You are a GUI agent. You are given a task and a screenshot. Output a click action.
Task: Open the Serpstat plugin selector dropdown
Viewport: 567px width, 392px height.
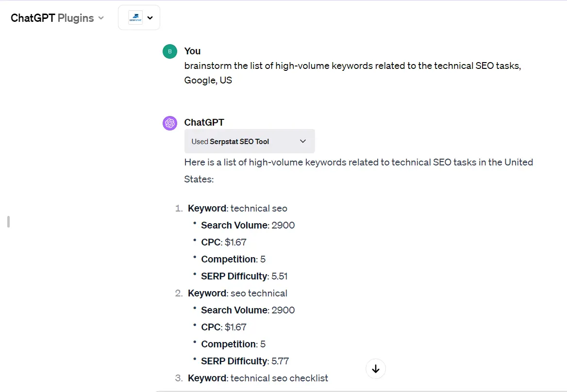(x=139, y=17)
